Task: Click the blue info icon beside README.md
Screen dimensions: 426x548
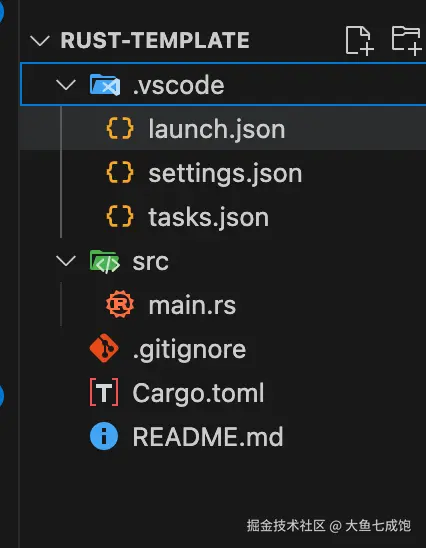Action: 104,436
